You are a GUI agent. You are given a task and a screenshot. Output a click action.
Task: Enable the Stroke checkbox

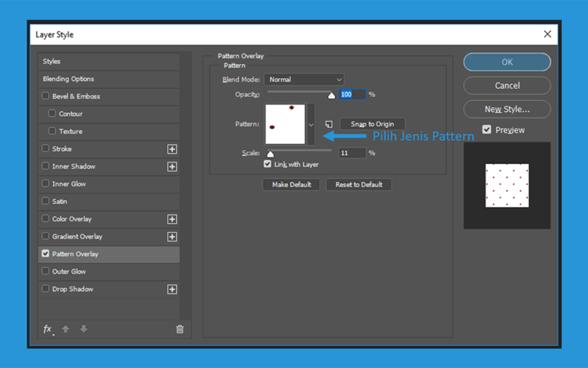(46, 149)
